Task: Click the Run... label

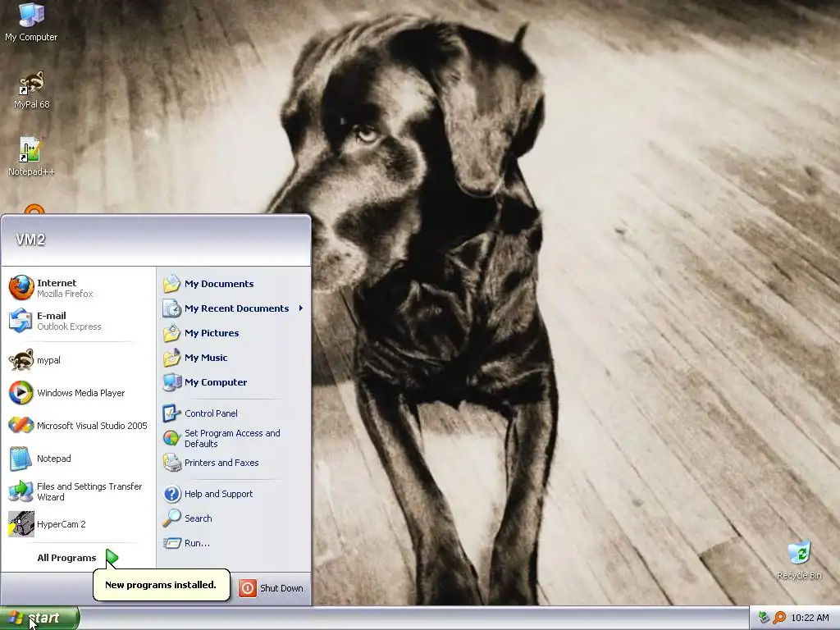Action: [x=197, y=543]
